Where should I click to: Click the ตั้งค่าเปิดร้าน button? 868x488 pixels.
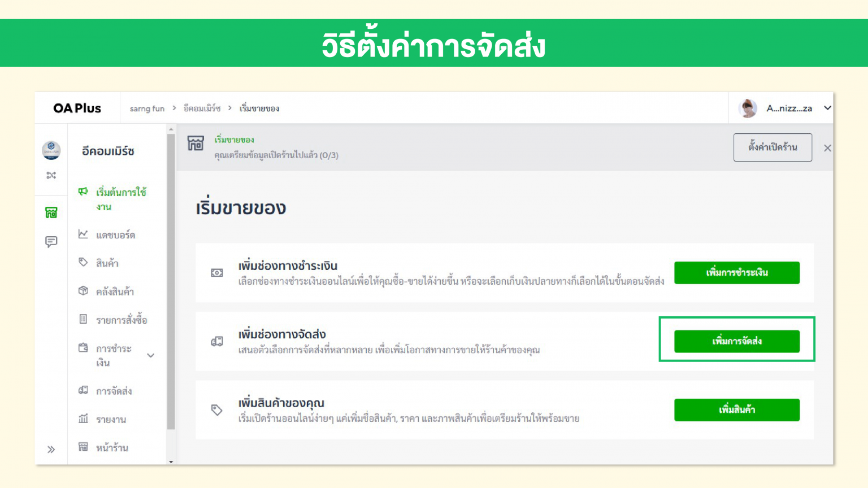tap(772, 147)
